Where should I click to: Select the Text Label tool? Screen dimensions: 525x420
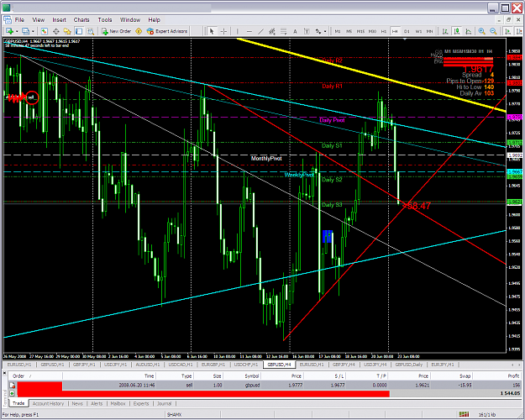point(307,31)
